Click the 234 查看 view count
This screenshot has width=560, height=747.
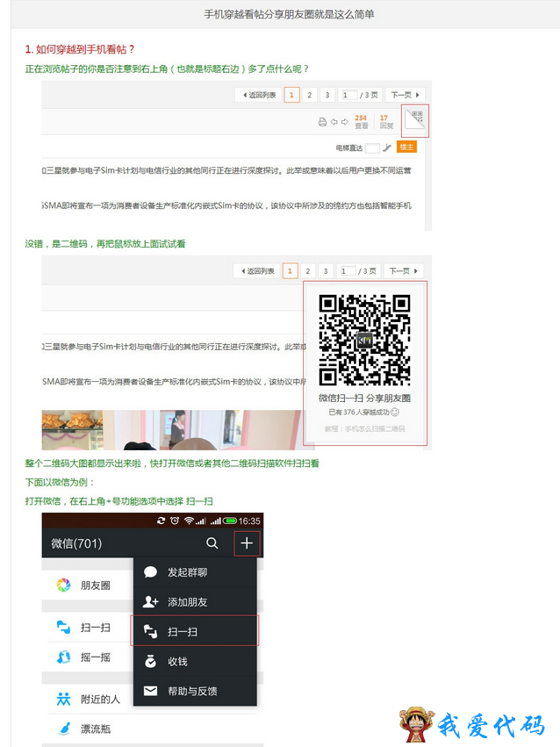(361, 121)
